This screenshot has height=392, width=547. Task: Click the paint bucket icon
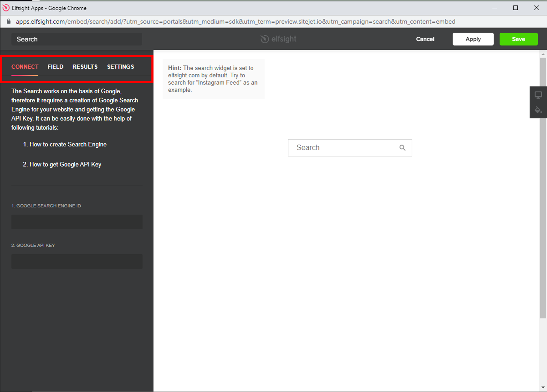click(x=538, y=110)
